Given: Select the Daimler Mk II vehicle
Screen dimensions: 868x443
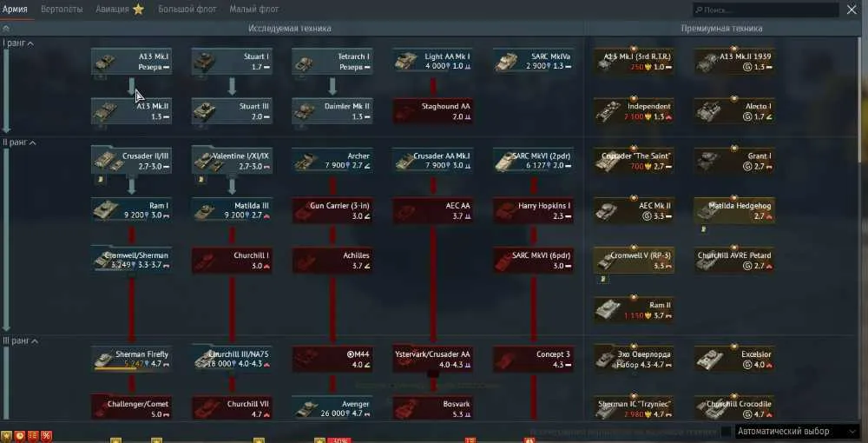Looking at the screenshot, I should (332, 111).
